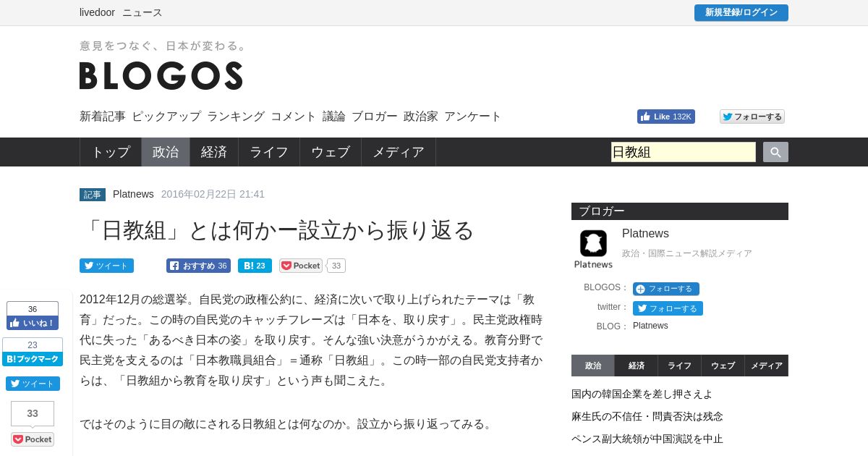Click side Pocket count 33 box
868x456 pixels.
pos(33,413)
